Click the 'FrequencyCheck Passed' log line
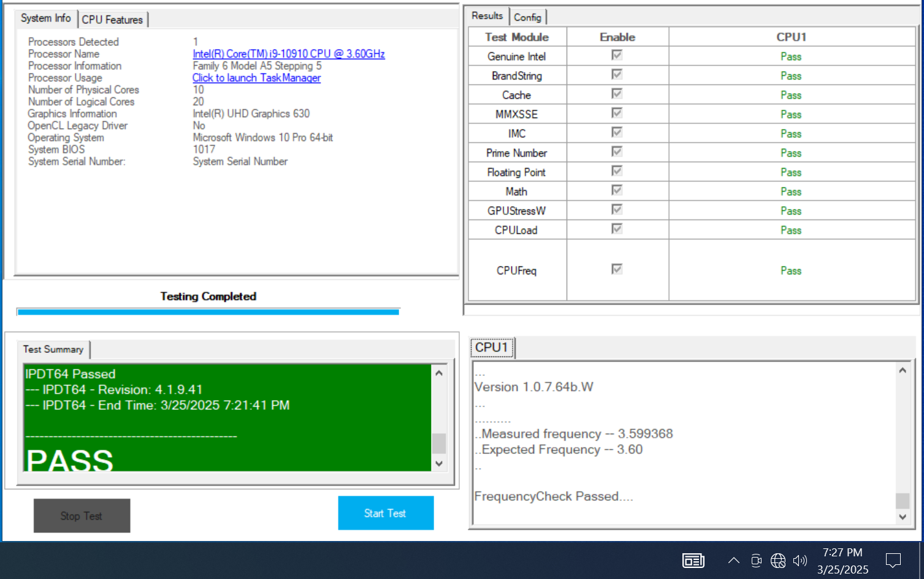 pos(554,496)
